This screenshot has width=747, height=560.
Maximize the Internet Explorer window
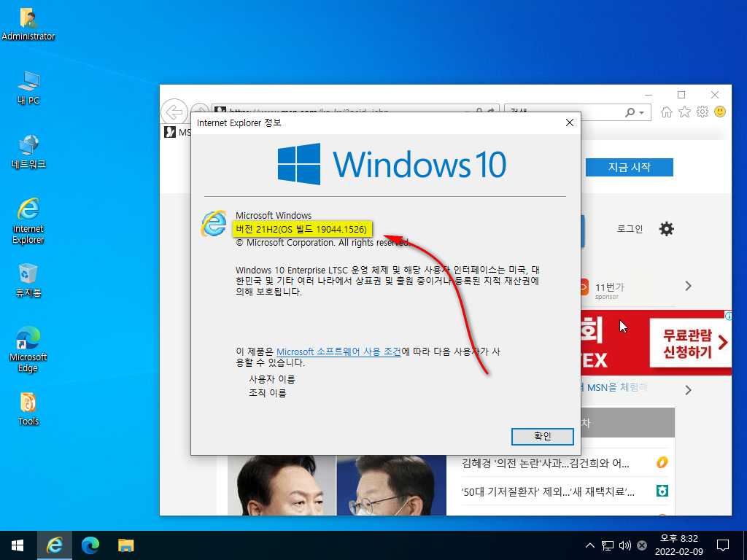681,95
